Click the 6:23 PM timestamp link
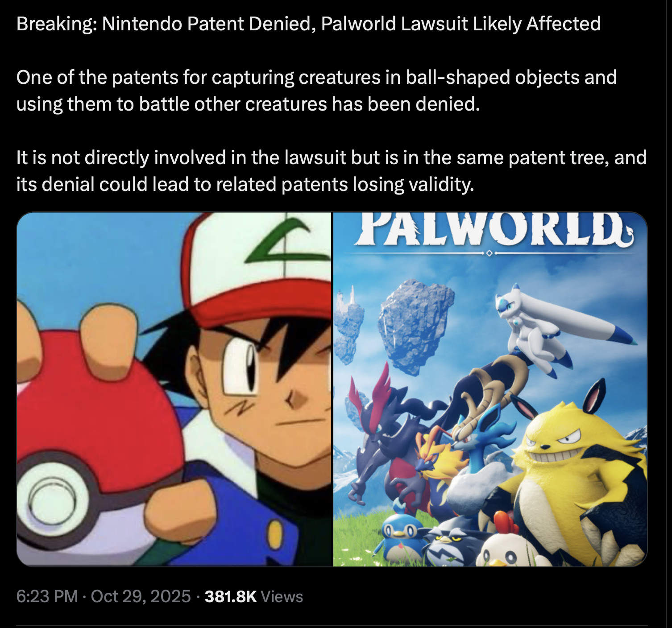 point(47,596)
